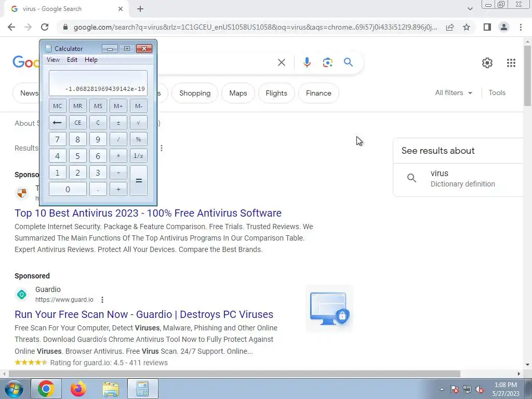Click the horizontal page scrollbar thumb

(x=234, y=374)
